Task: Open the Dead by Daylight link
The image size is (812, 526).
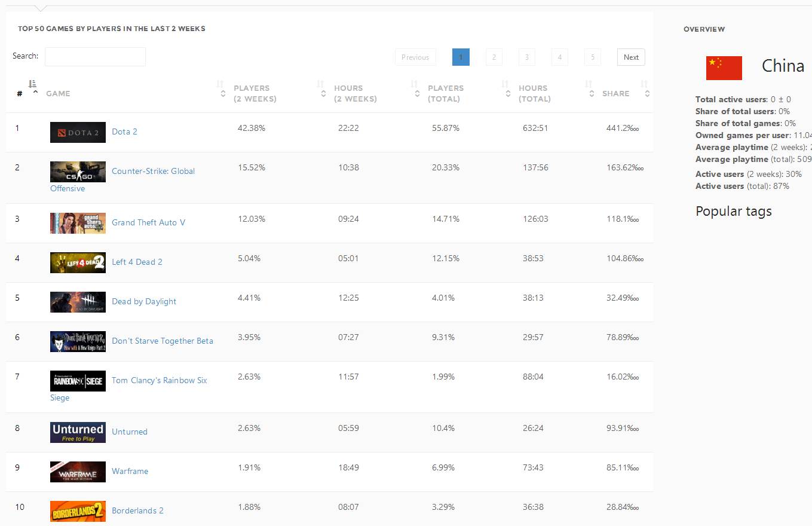Action: pos(144,301)
